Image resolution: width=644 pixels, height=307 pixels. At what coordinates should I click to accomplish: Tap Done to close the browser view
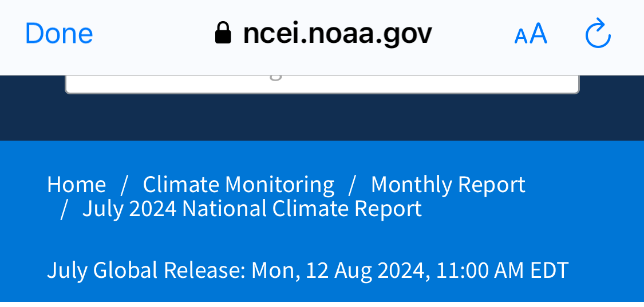pos(59,33)
